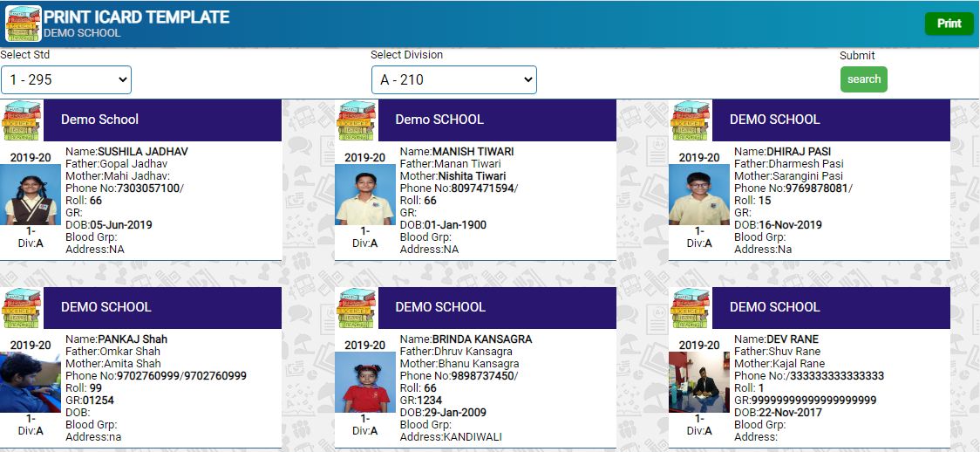This screenshot has width=980, height=452.
Task: Click the school logo in the header
Action: (x=24, y=24)
